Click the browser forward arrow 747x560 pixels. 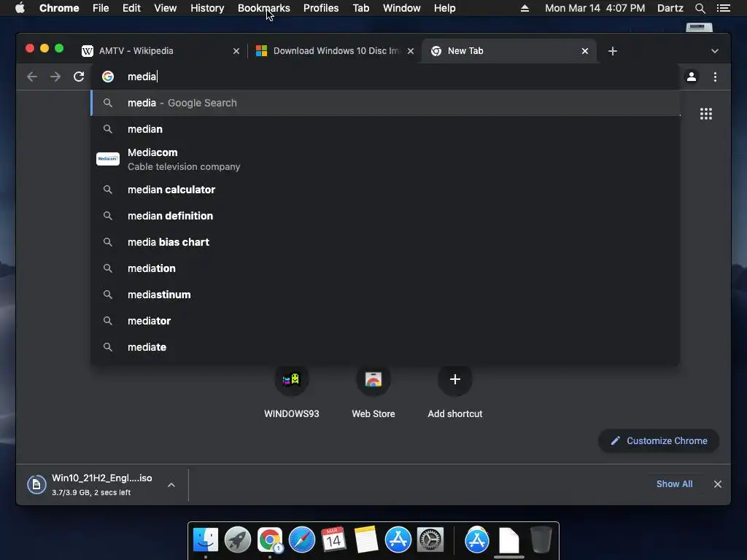coord(55,77)
